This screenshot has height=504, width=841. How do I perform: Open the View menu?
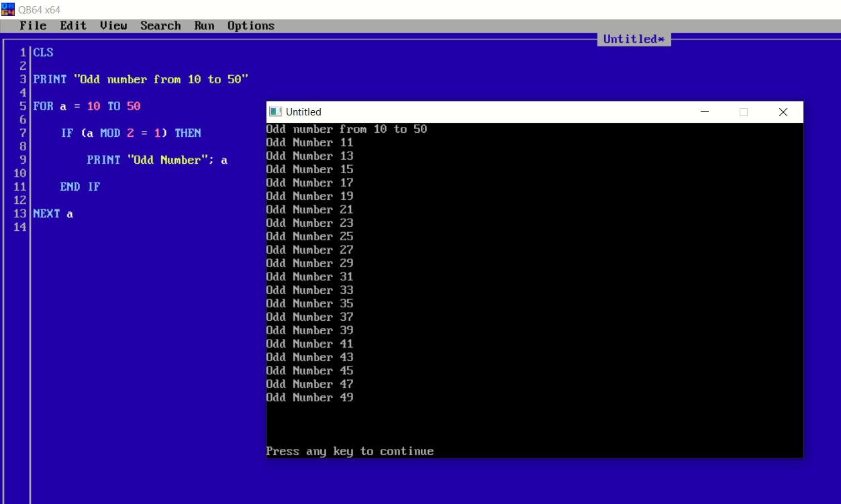pyautogui.click(x=113, y=26)
